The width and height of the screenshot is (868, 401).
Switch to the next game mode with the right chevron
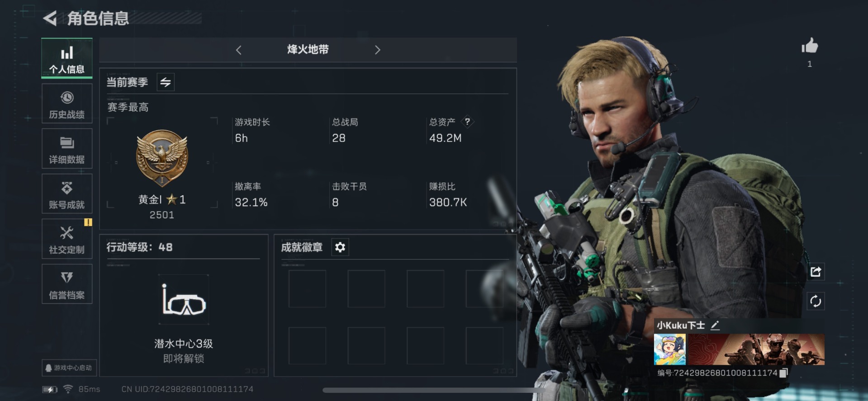coord(378,50)
